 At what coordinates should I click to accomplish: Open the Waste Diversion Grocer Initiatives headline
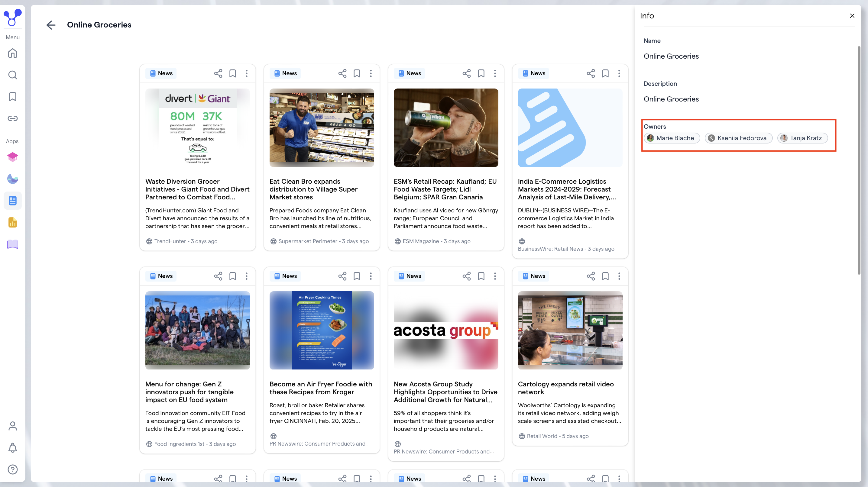197,189
